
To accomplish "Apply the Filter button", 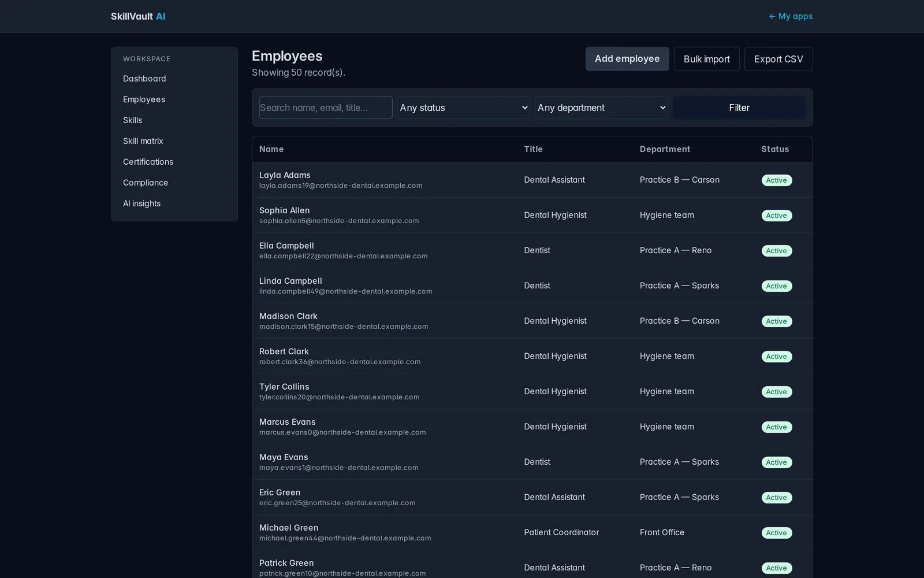I will pos(739,108).
